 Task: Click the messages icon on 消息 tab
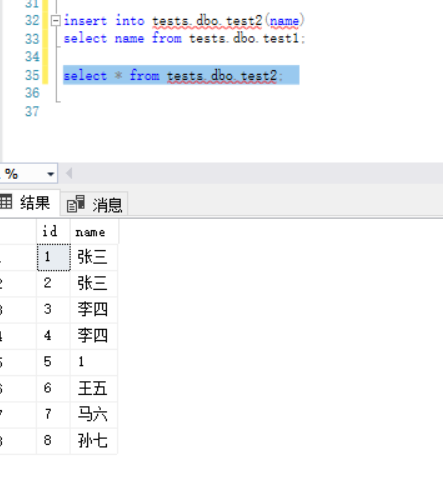coord(75,204)
